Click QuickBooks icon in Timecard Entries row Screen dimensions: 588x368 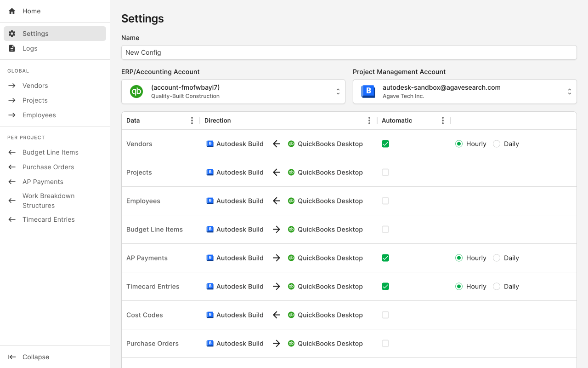(x=291, y=287)
